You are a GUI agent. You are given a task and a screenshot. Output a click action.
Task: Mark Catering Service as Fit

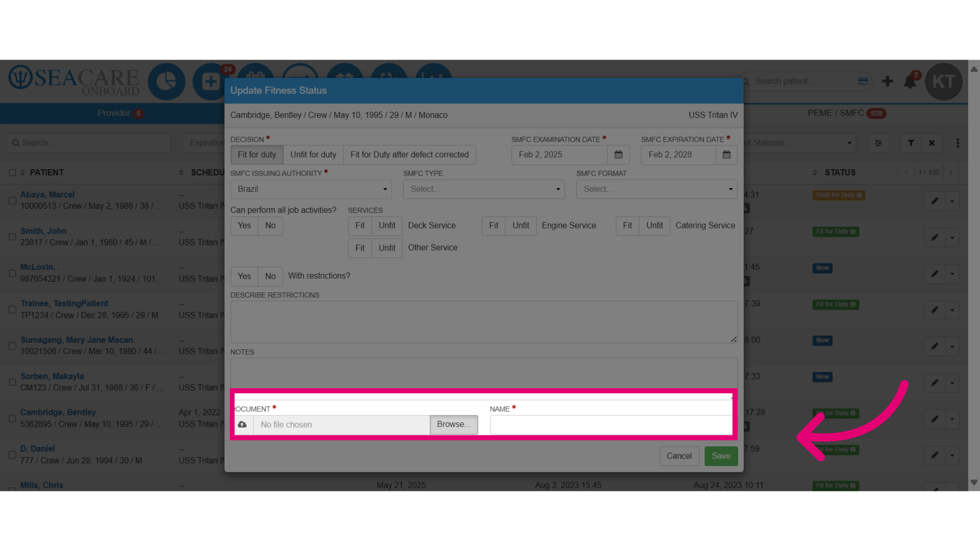(x=627, y=226)
